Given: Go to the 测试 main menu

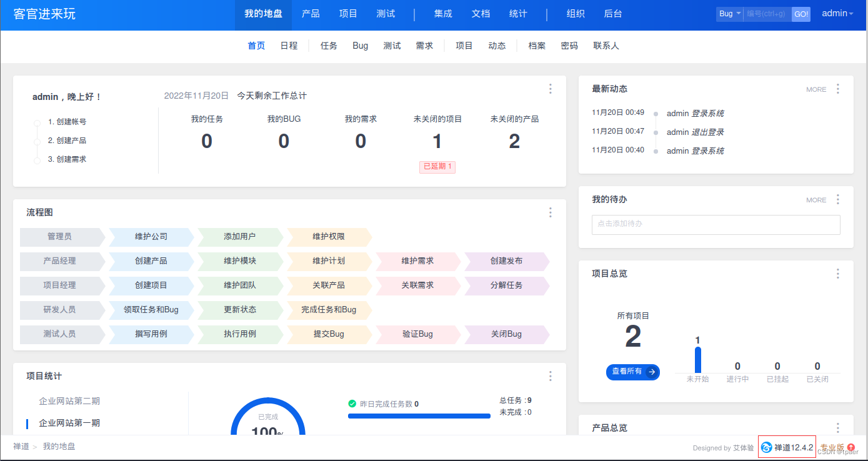Looking at the screenshot, I should coord(386,14).
